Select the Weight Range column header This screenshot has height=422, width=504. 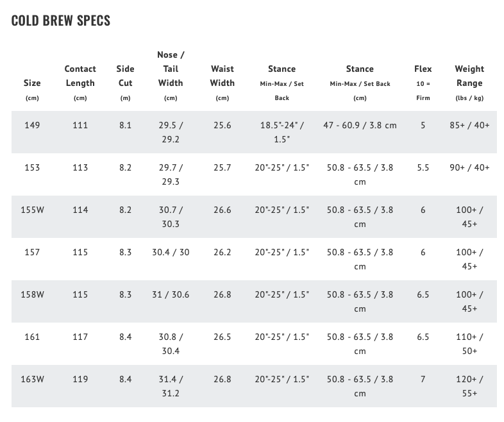pyautogui.click(x=469, y=76)
